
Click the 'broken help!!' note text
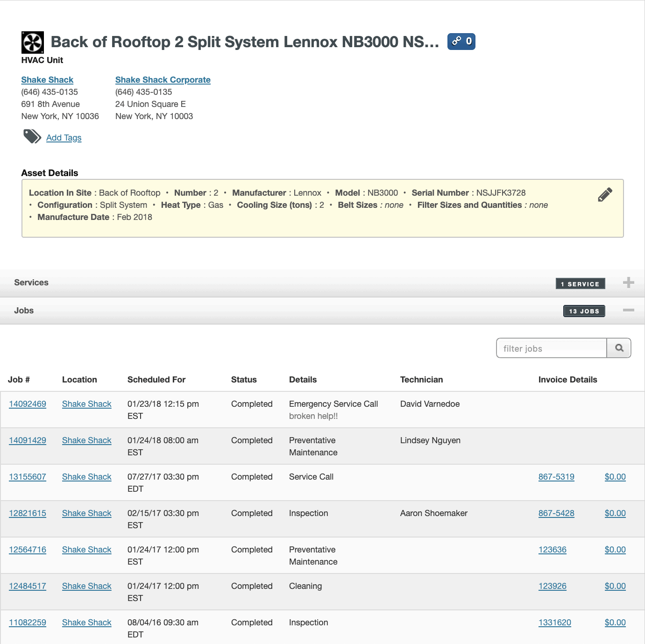[x=313, y=416]
